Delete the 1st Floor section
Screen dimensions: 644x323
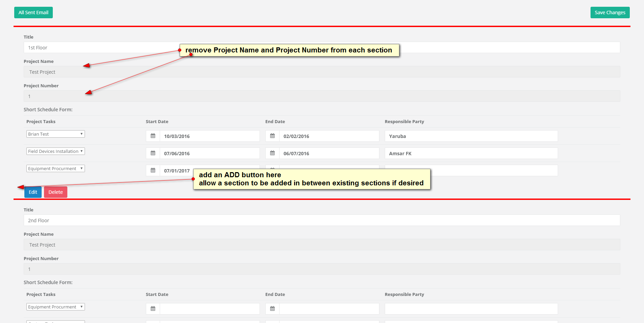[x=55, y=192]
